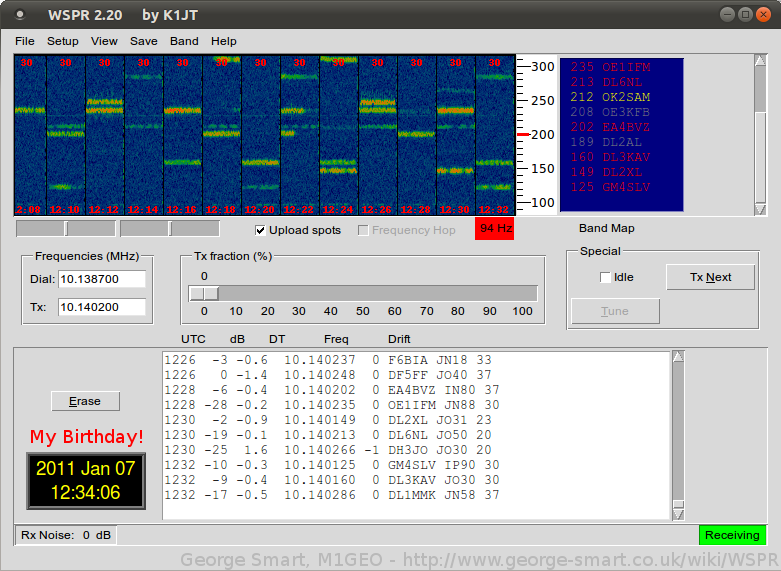This screenshot has width=781, height=571.
Task: Maximize the WSPR window
Action: [x=745, y=14]
